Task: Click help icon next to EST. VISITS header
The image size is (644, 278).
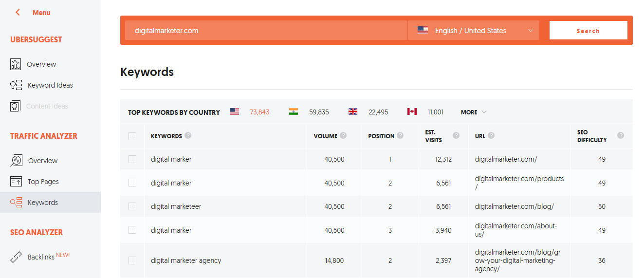Action: pyautogui.click(x=456, y=135)
